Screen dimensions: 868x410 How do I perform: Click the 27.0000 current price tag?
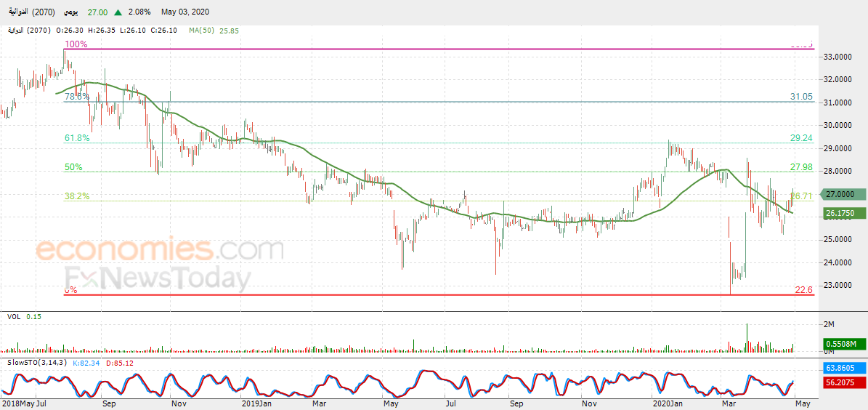click(x=841, y=194)
